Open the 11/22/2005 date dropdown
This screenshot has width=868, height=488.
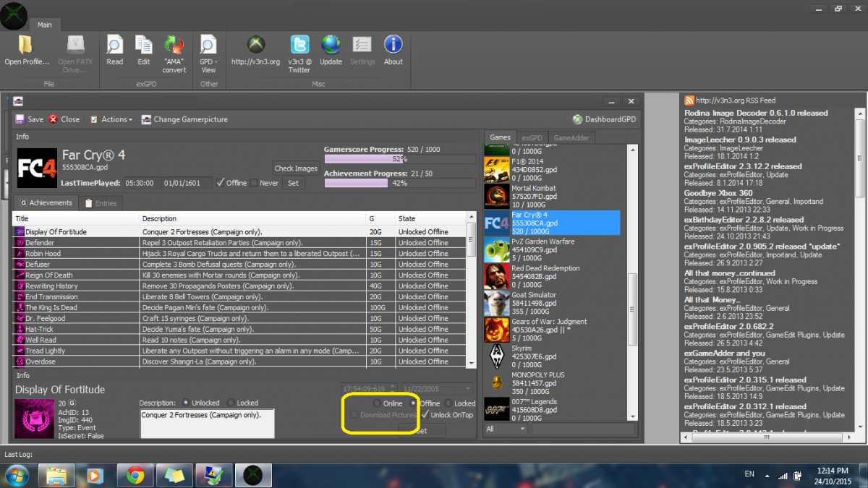(x=468, y=389)
